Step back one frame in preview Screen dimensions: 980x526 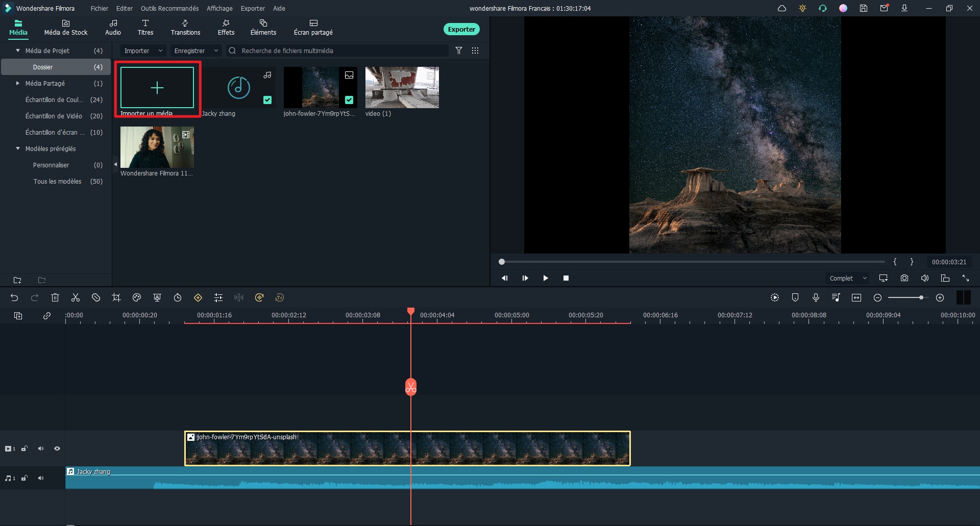pos(505,278)
